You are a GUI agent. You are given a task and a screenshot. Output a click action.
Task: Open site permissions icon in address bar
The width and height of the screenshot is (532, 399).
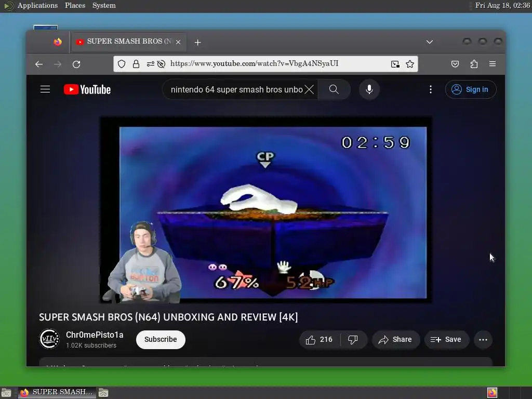click(x=150, y=64)
